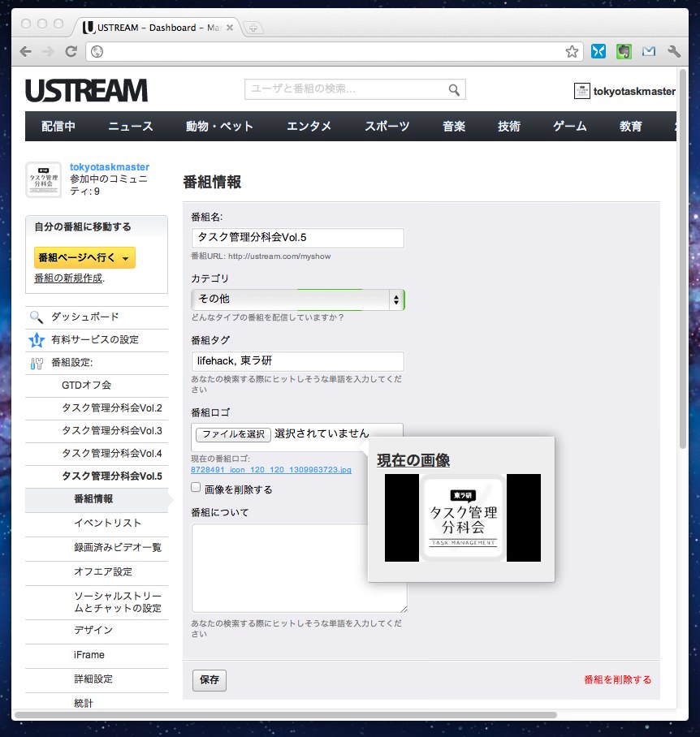Screen dimensions: 700x737
Task: Click the horizontal page scrollbar
Action: tap(285, 715)
